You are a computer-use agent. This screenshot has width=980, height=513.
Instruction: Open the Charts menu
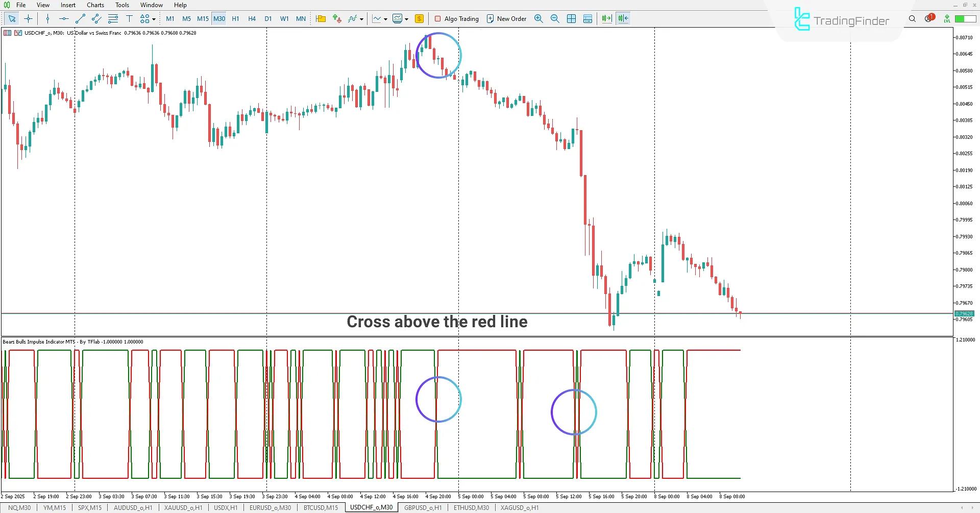point(95,5)
